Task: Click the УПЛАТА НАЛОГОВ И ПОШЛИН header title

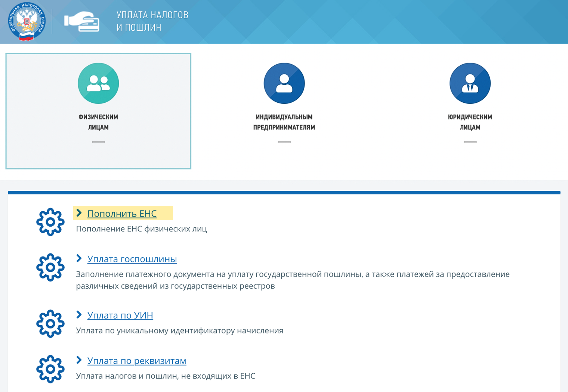Action: pyautogui.click(x=152, y=21)
